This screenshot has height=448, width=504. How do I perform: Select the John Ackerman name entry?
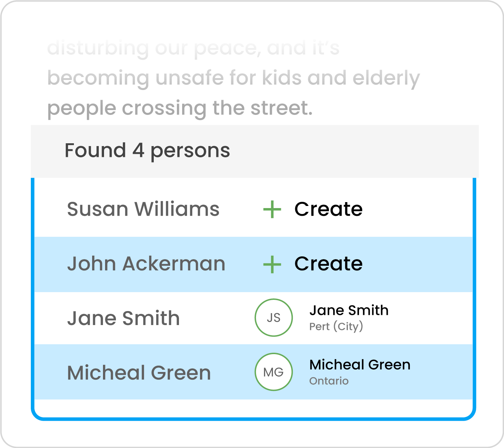[x=146, y=264]
